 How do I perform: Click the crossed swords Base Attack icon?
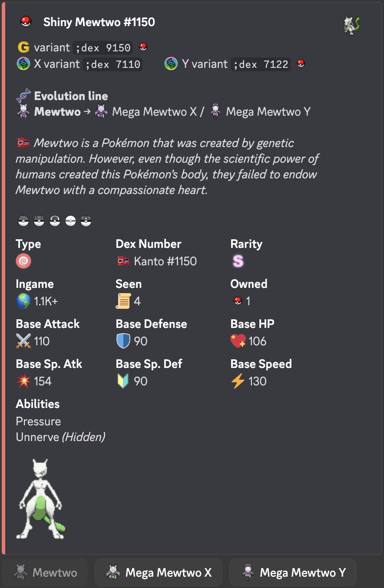[23, 341]
